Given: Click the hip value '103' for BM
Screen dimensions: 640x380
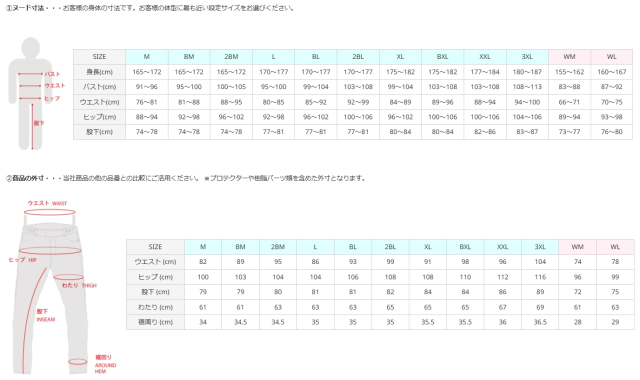Looking at the screenshot, I should [240, 277].
